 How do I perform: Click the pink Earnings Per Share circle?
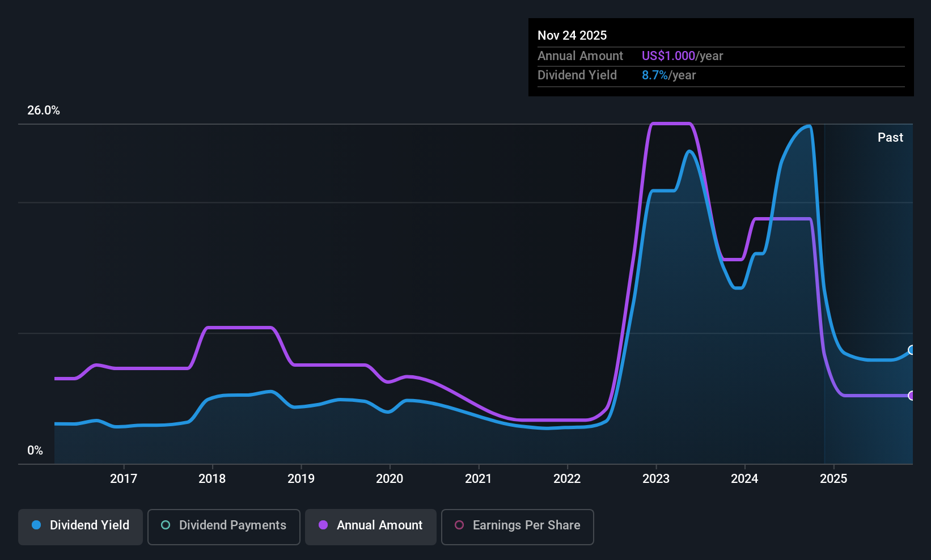point(459,525)
